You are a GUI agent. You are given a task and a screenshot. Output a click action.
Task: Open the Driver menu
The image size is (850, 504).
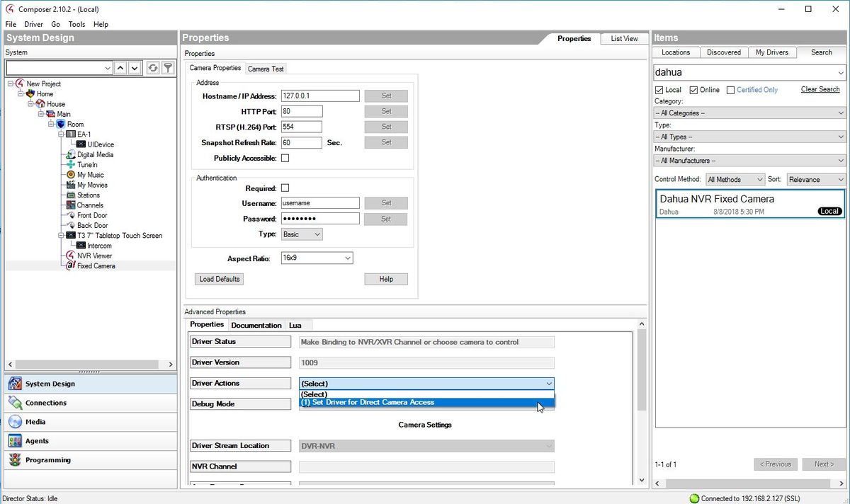pos(33,24)
